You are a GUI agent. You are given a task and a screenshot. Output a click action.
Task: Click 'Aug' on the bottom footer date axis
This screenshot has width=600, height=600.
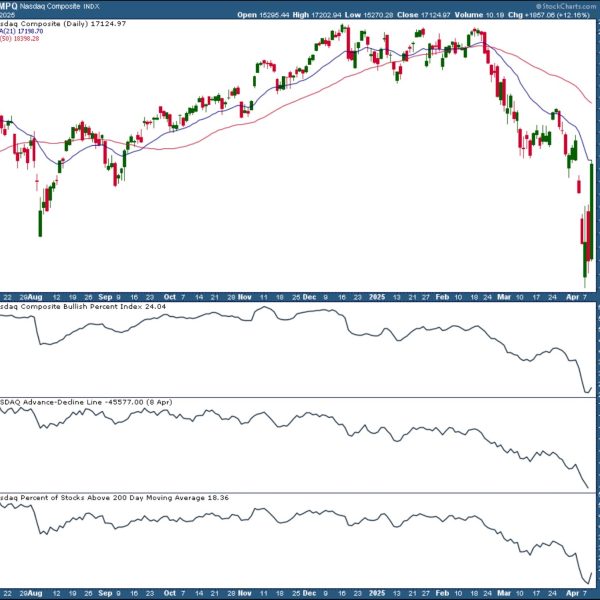point(35,593)
